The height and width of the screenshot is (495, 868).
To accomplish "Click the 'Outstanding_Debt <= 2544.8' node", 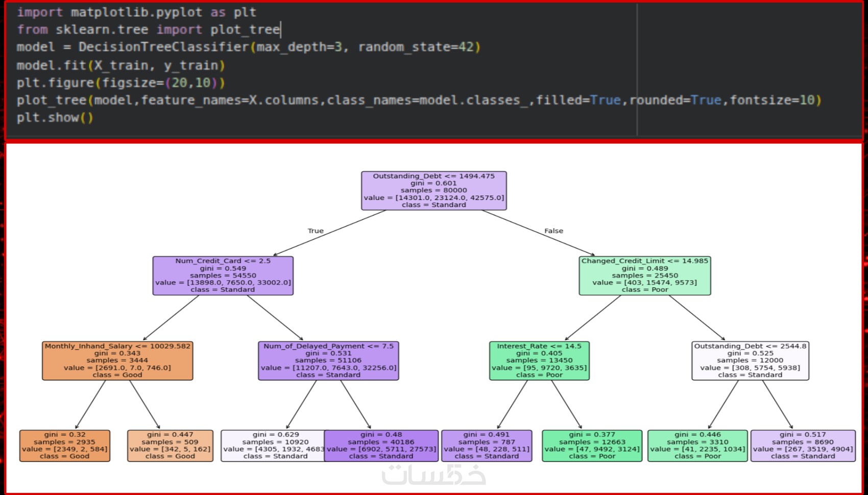I will [x=750, y=361].
